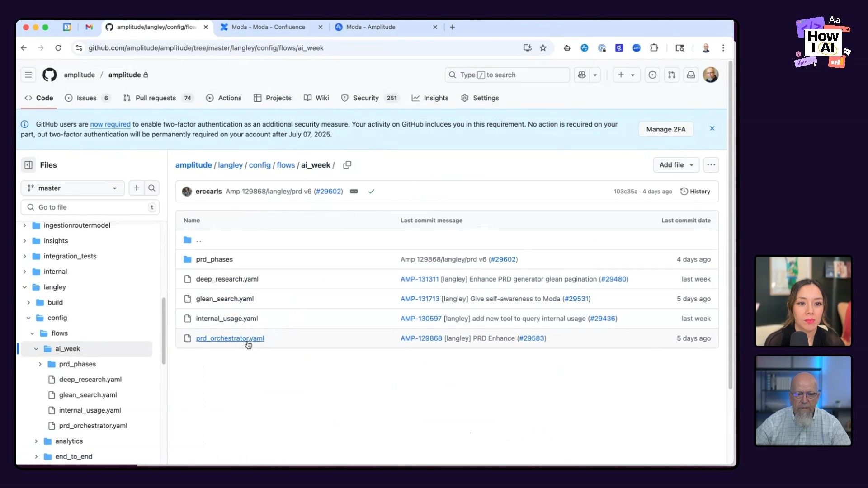Collapse the config folder chevron
Screen dimensions: 868x488
tap(28, 318)
